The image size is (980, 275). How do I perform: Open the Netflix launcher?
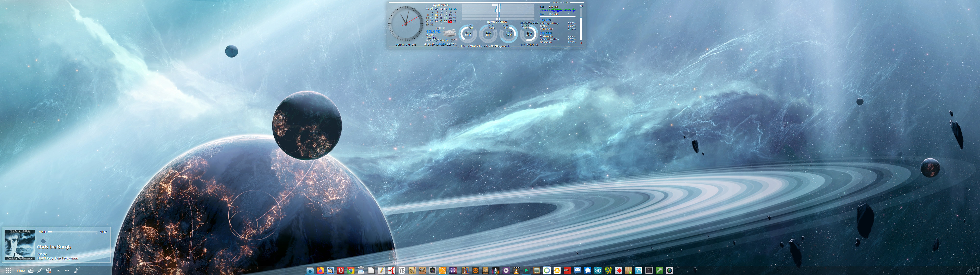pos(567,270)
